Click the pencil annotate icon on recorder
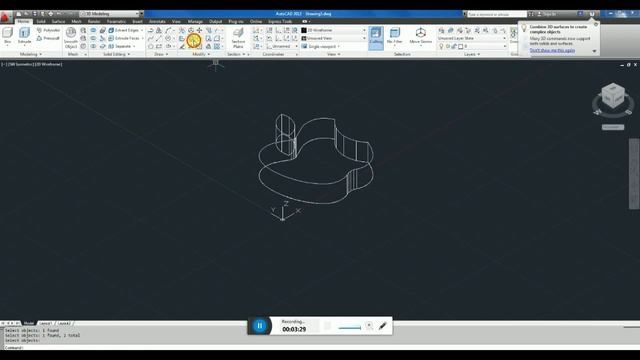 tap(382, 326)
